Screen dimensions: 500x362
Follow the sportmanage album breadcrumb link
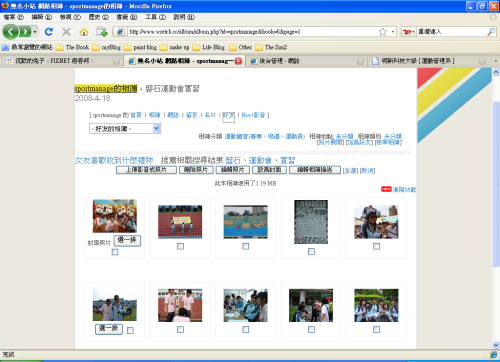[x=106, y=89]
